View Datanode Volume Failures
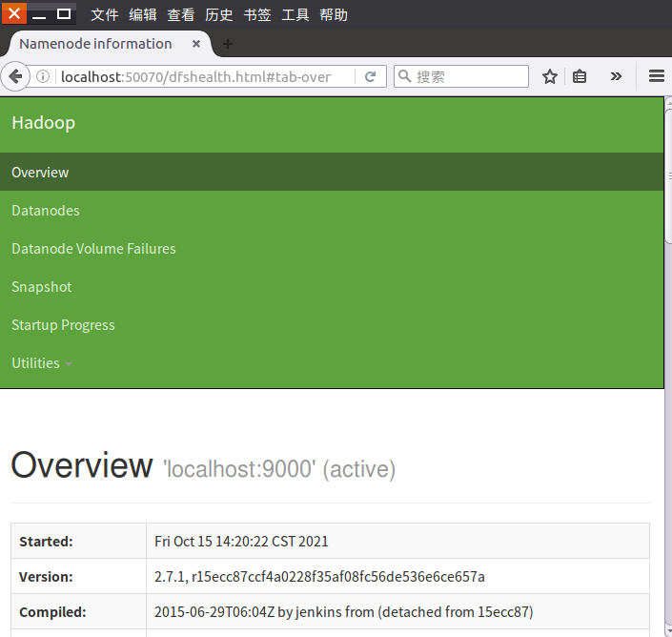 93,249
